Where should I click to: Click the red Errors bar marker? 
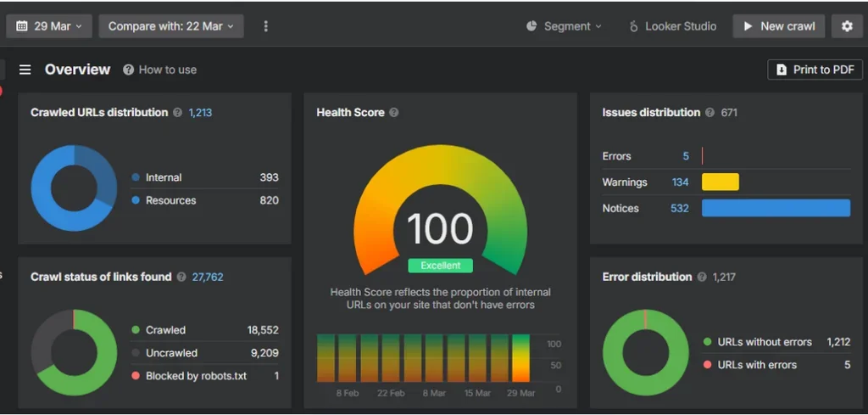coord(703,156)
